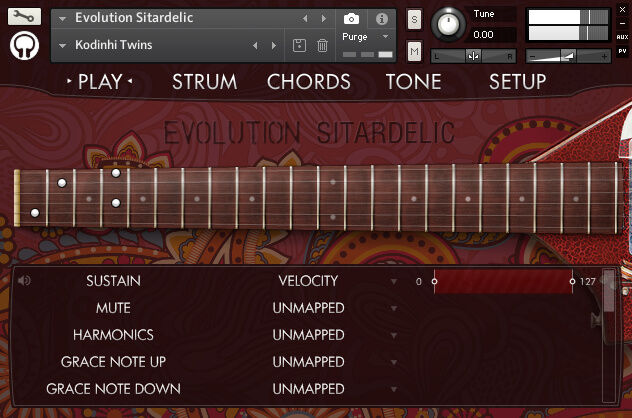This screenshot has width=632, height=418.
Task: Switch to the SETUP tab
Action: [x=518, y=82]
